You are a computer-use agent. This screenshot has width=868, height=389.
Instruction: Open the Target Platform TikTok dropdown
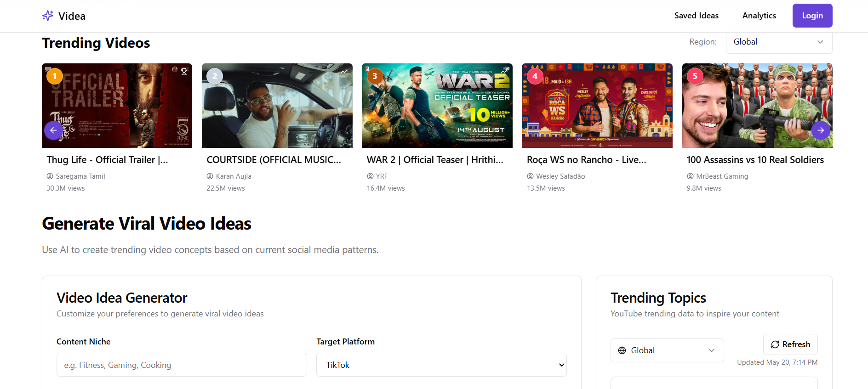click(441, 365)
